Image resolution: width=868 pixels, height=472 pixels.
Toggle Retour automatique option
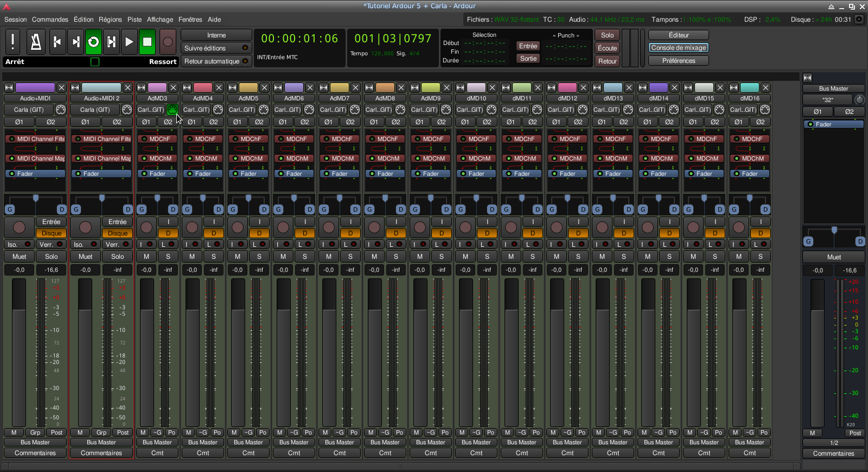[x=216, y=61]
